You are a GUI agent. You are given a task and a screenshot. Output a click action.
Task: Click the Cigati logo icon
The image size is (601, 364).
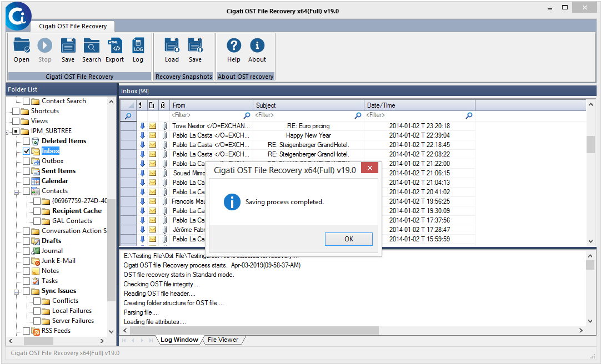[x=18, y=16]
